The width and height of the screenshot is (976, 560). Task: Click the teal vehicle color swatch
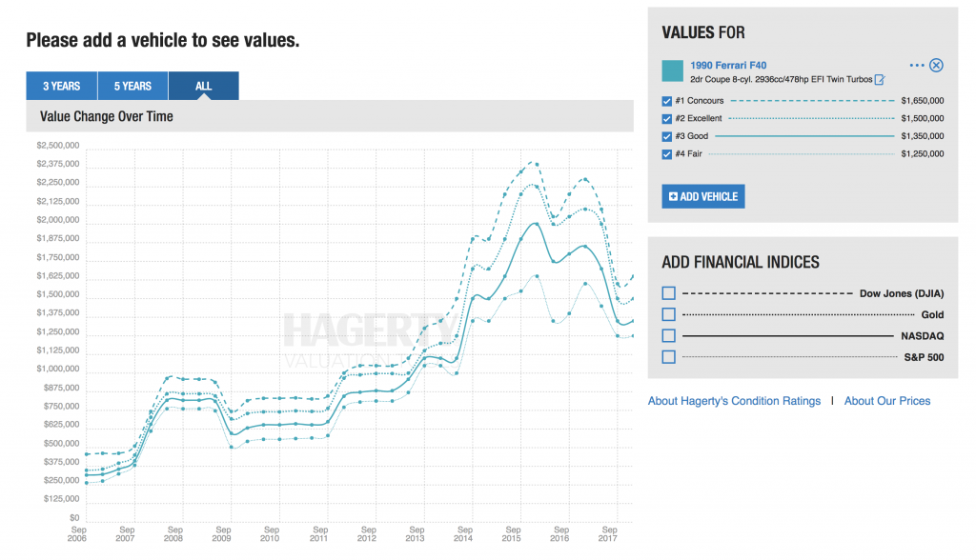click(x=672, y=70)
